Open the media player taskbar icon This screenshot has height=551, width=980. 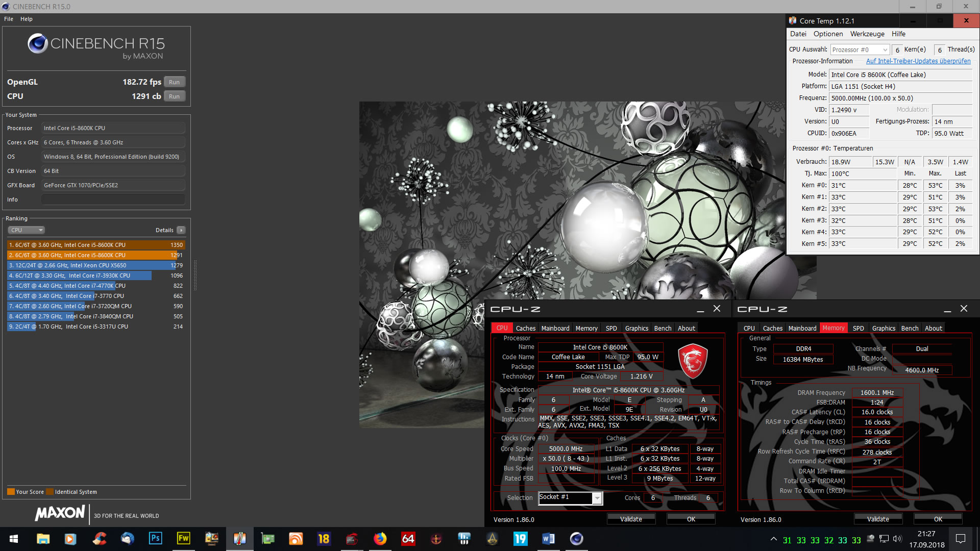[x=70, y=539]
